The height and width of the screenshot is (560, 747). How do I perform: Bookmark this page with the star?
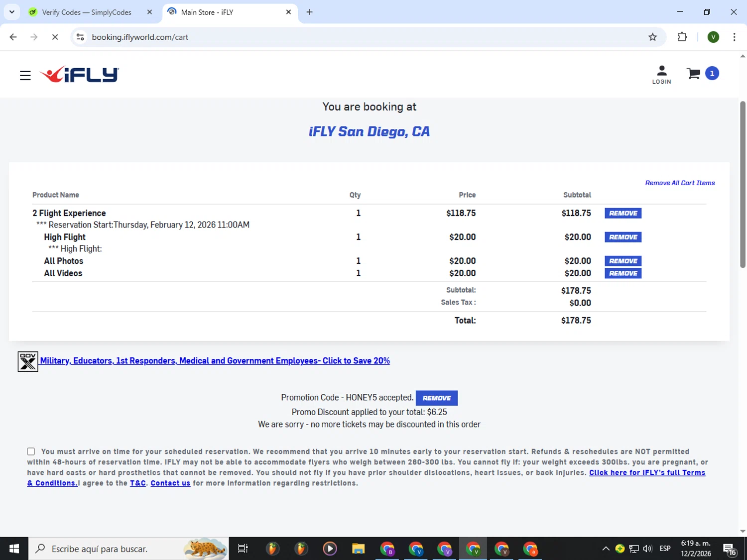pos(652,37)
